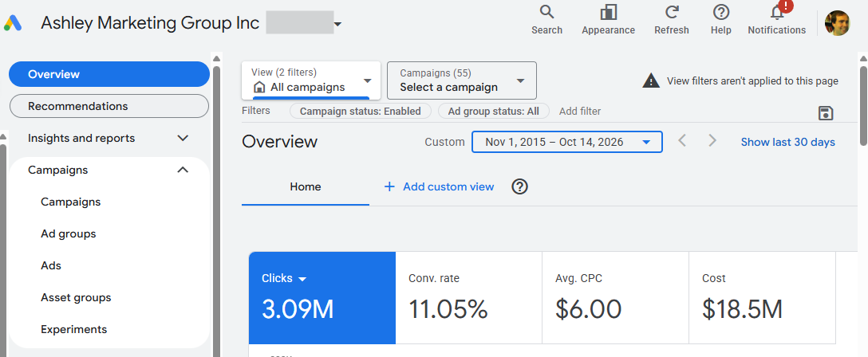Click the page's right vertical scrollbar

(x=863, y=105)
